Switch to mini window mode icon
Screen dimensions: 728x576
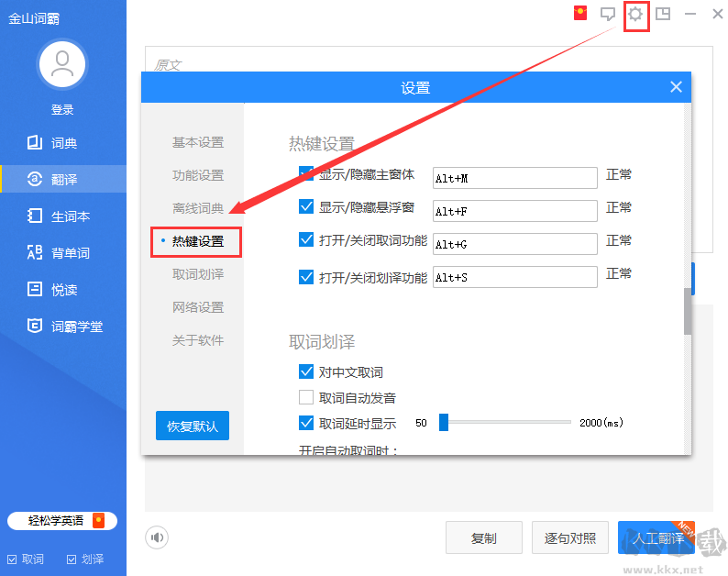coord(663,14)
